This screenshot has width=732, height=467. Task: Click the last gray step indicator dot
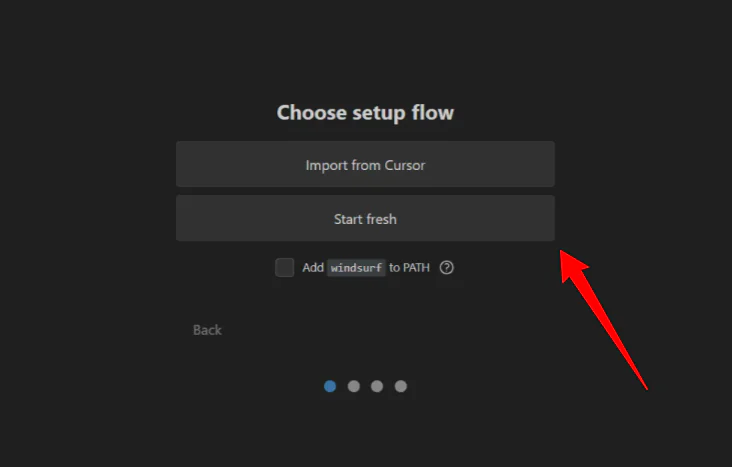(401, 386)
